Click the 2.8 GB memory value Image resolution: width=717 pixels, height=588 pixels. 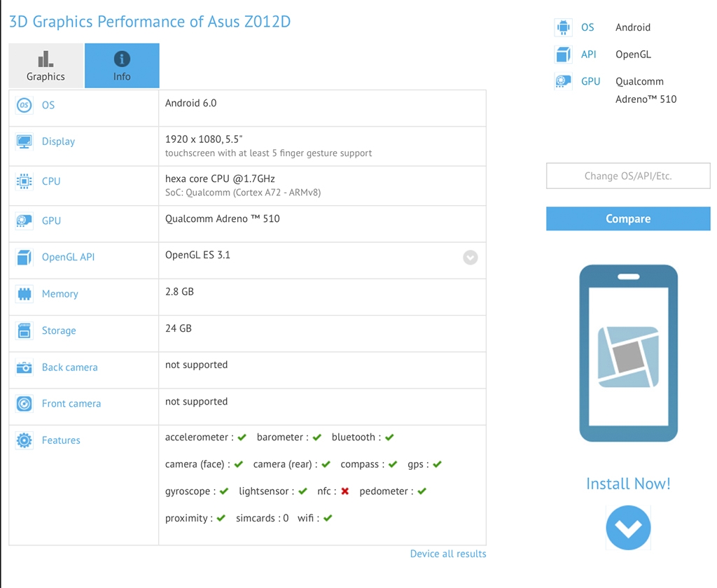(x=179, y=292)
